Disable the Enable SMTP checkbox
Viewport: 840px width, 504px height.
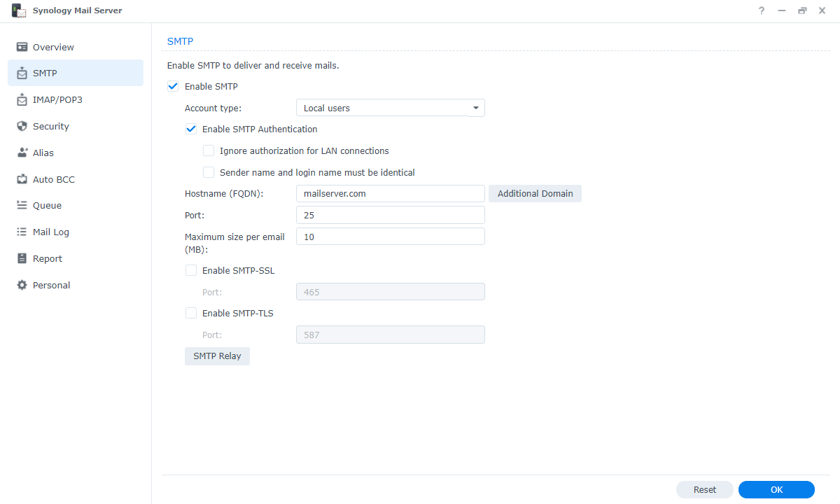(172, 86)
